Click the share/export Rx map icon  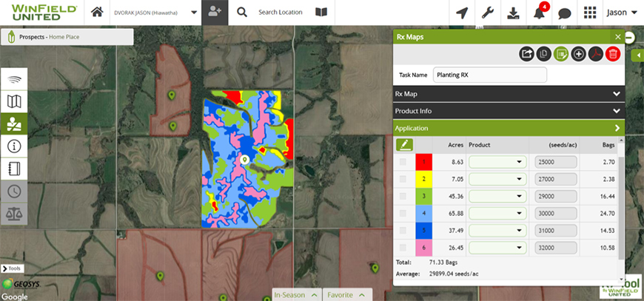(x=527, y=53)
